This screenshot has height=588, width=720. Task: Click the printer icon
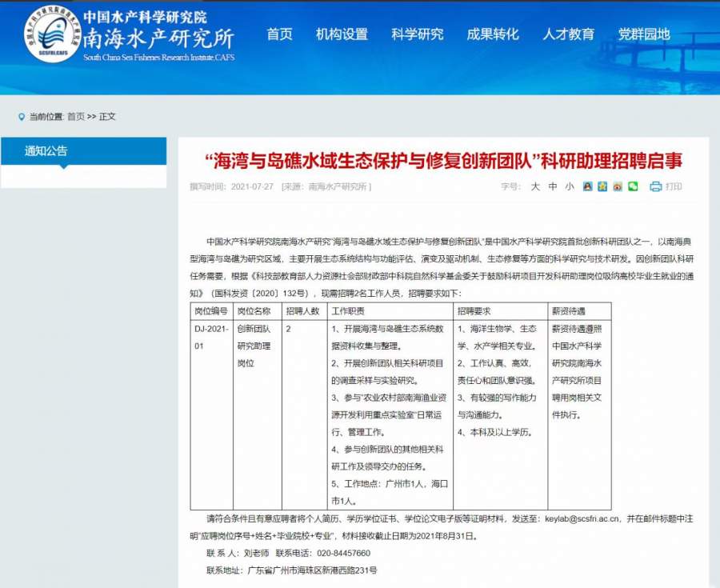[x=656, y=186]
